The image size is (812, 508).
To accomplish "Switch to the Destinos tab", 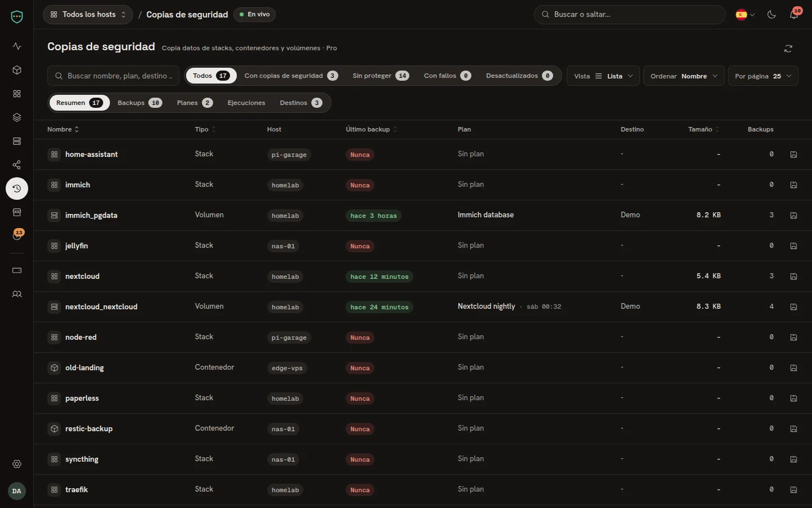I will (x=301, y=103).
